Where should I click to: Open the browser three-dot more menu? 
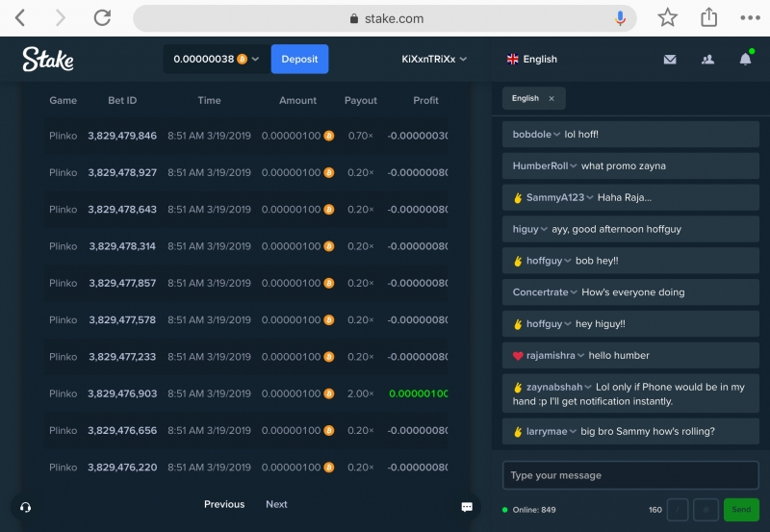tap(750, 18)
